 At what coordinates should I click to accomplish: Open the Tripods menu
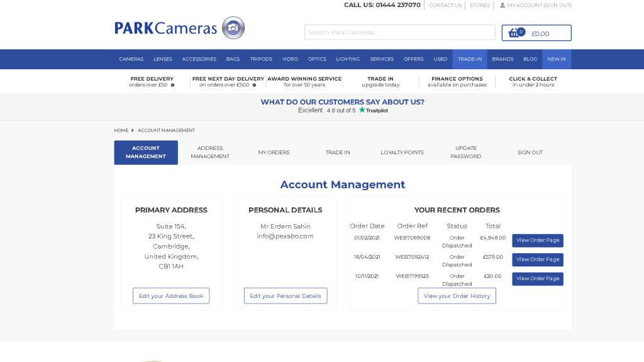(x=261, y=59)
